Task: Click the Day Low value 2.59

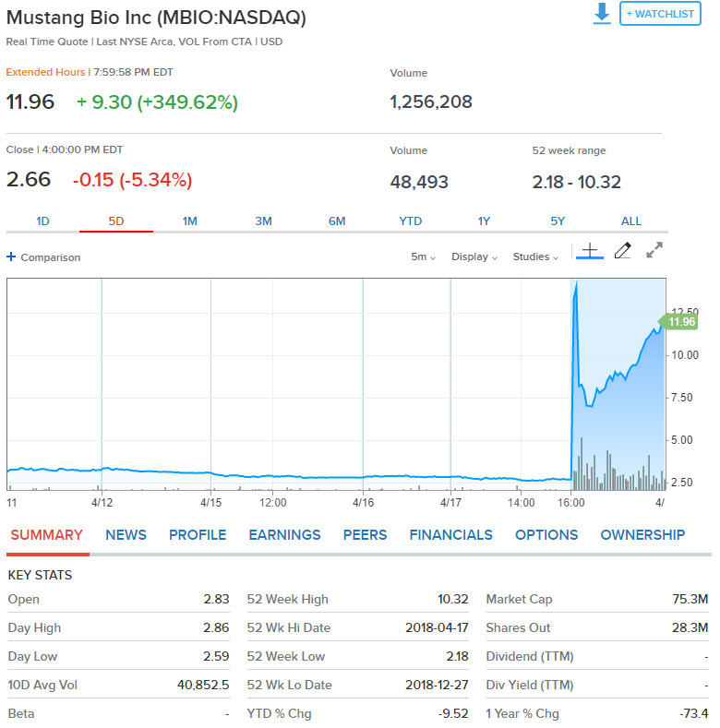Action: click(x=217, y=656)
